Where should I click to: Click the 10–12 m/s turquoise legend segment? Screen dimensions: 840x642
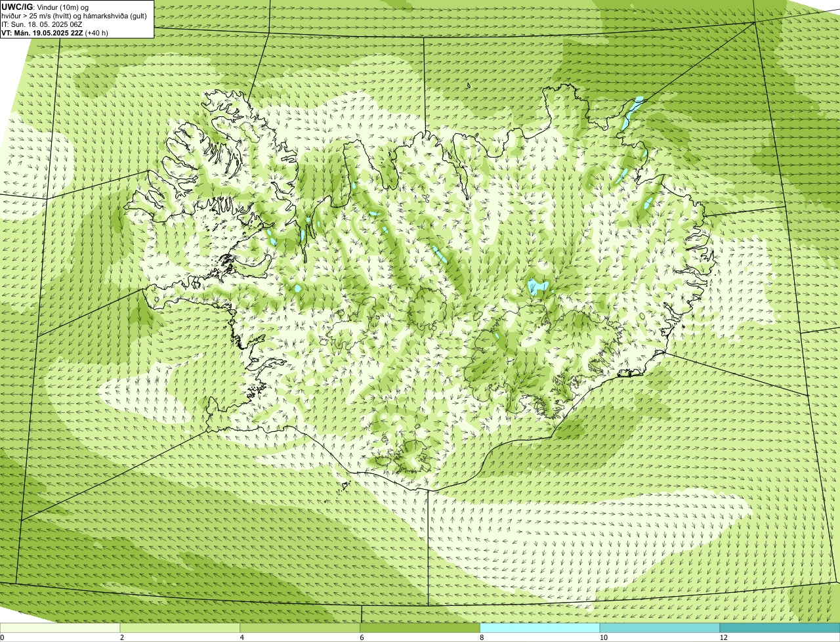click(660, 628)
